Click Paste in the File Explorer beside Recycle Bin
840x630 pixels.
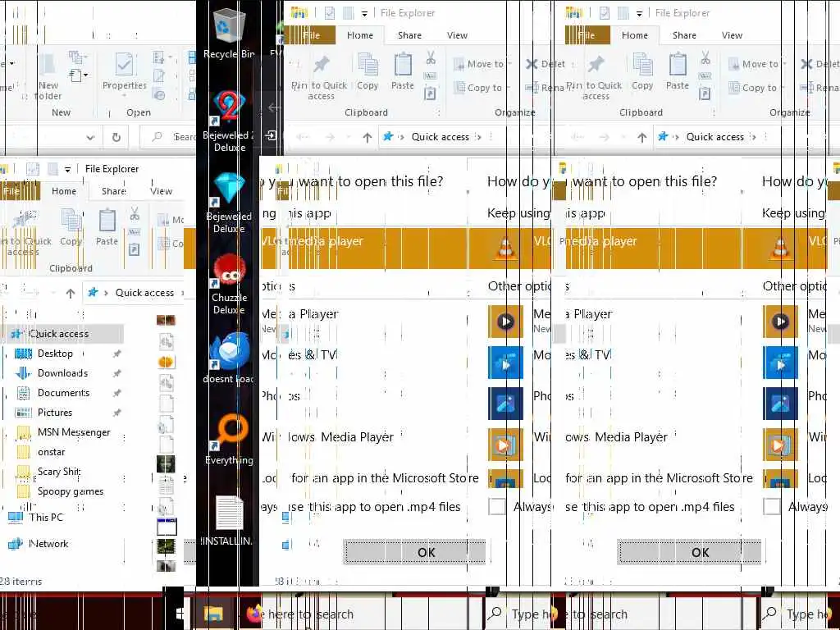(x=402, y=71)
